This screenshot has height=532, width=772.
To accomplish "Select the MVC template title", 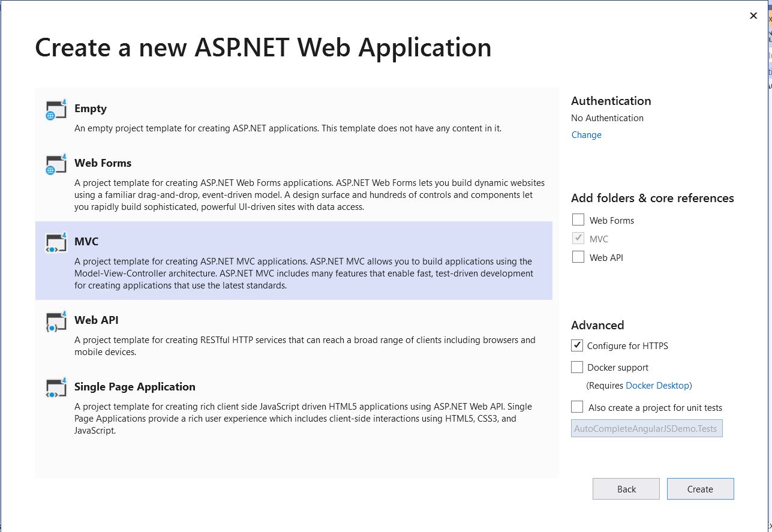I will 86,242.
